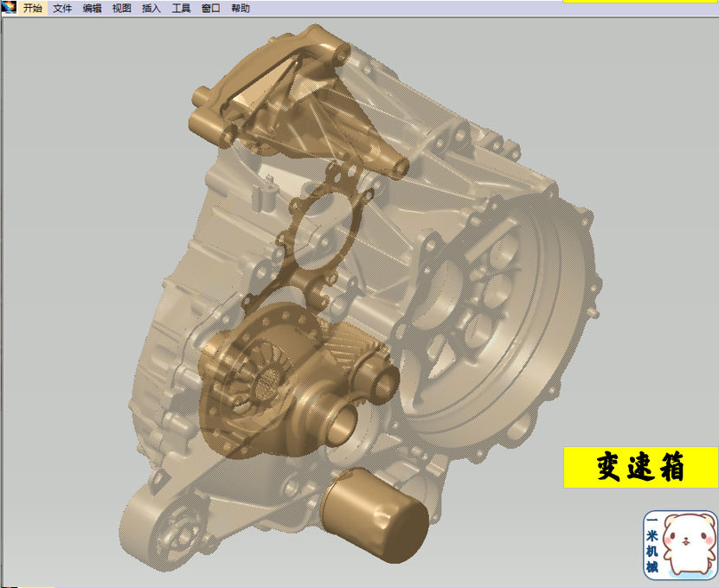Viewport: 719px width, 588px height.
Task: Open the 文件 menu
Action: tap(62, 8)
